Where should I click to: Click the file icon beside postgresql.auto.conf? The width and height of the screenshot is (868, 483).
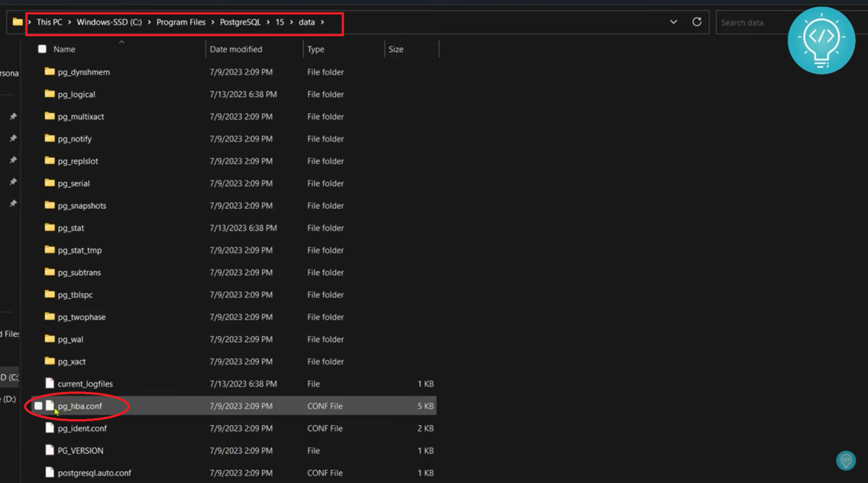pyautogui.click(x=49, y=472)
